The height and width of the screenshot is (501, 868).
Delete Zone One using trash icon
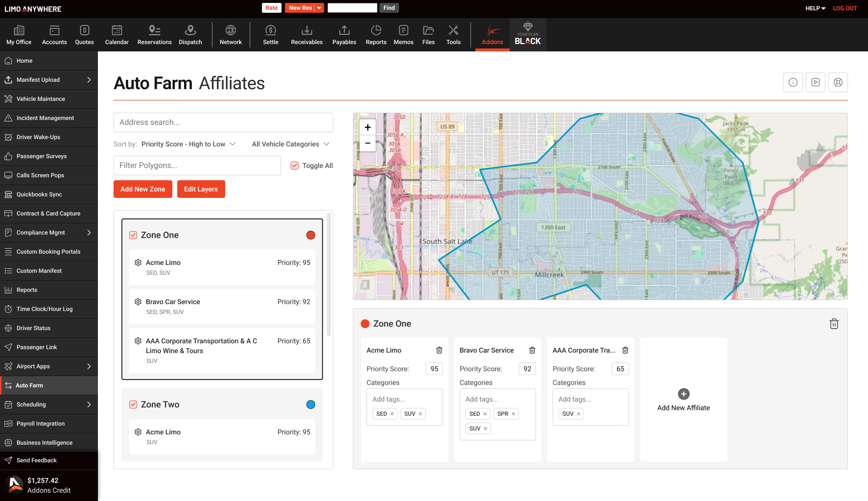[834, 324]
